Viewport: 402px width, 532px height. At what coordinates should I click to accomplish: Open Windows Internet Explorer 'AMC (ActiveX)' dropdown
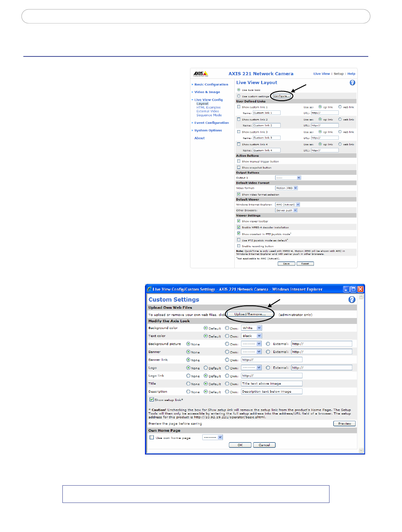[287, 204]
